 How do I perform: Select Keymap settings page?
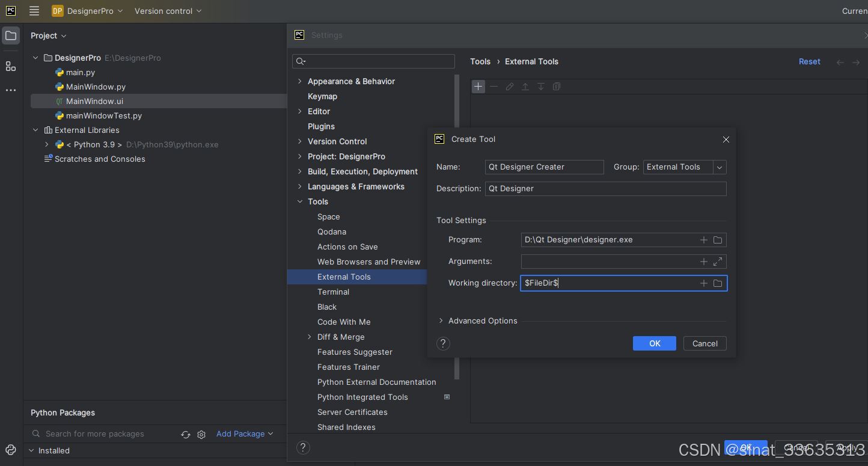point(322,96)
